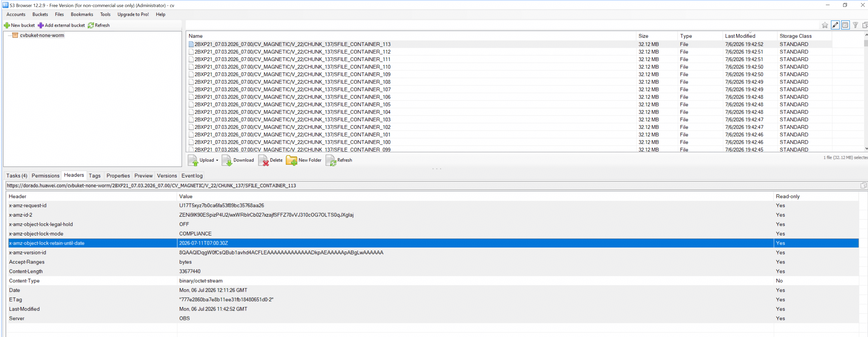
Task: Select the SFILE_CONTAINER_105 file name
Action: [293, 104]
